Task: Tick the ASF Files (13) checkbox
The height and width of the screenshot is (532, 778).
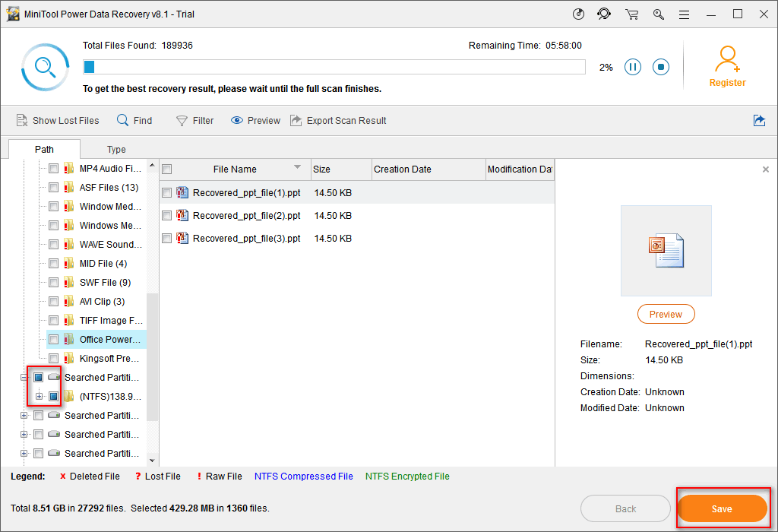Action: pos(54,188)
